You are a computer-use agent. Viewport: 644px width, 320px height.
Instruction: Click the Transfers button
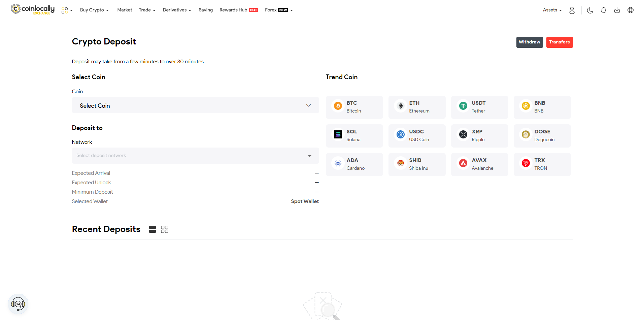pyautogui.click(x=560, y=42)
